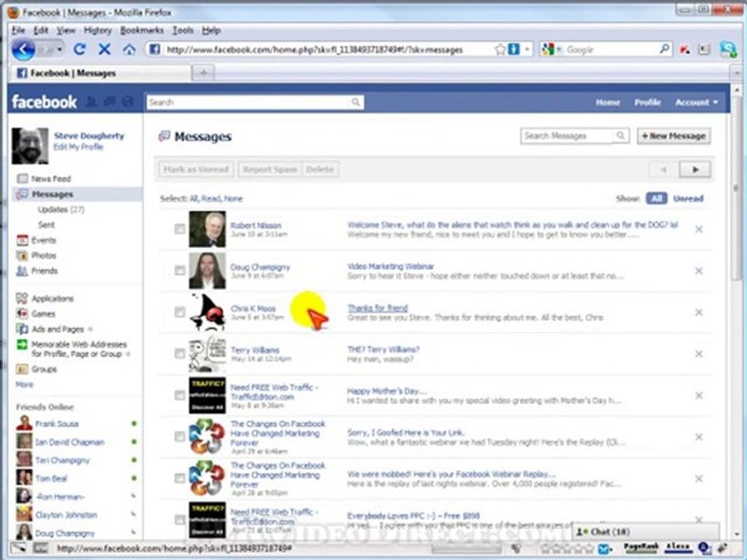The height and width of the screenshot is (560, 747).
Task: Go to the next page of messages
Action: [695, 169]
